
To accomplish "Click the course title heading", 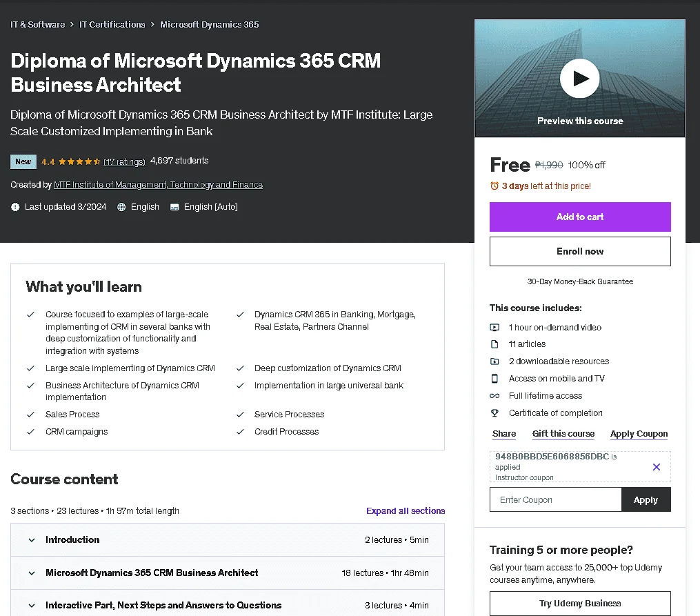I will tap(196, 72).
